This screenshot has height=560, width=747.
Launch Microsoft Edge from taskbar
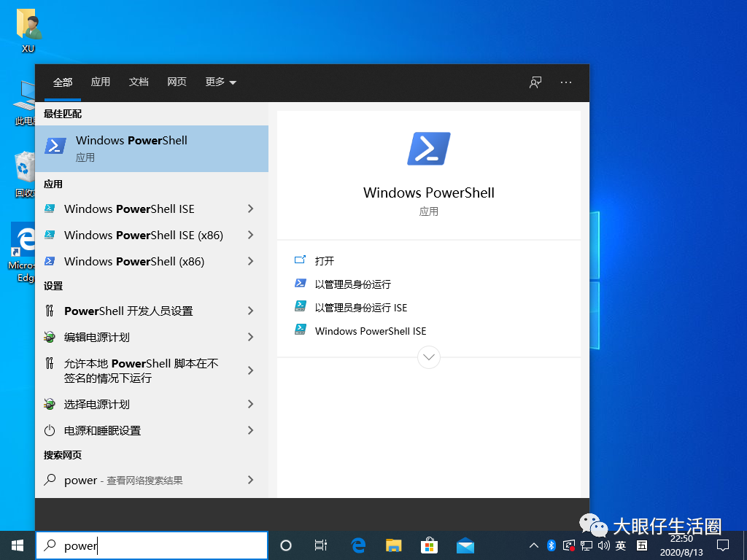(358, 545)
